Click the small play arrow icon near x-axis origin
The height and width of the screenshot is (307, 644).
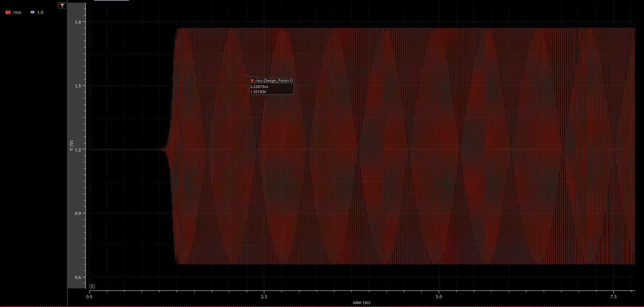(92, 286)
